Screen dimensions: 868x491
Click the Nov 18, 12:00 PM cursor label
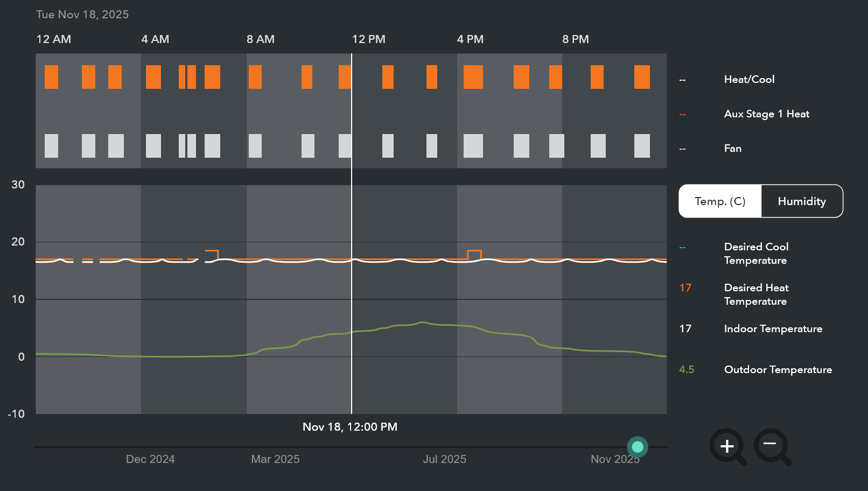coord(350,427)
